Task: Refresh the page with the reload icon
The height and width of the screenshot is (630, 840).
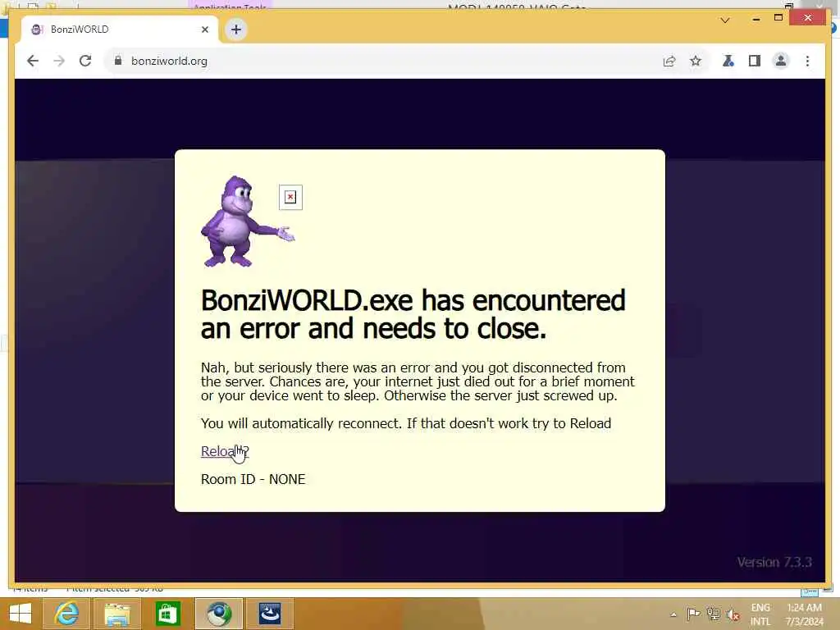Action: [85, 61]
